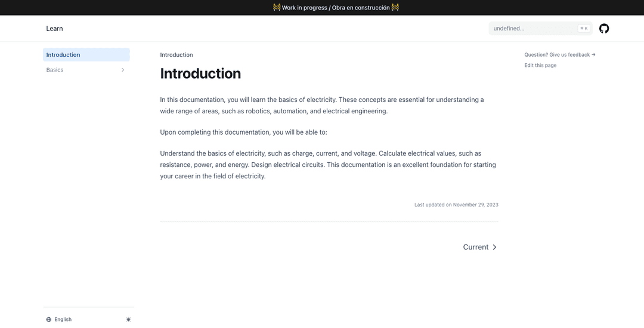
Task: Expand the Basics section chevron
Action: point(122,70)
